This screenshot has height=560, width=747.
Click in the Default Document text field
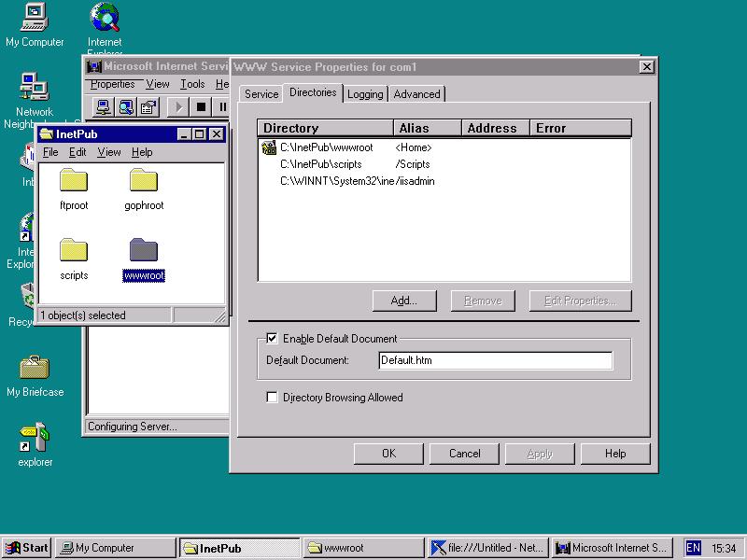click(x=495, y=360)
